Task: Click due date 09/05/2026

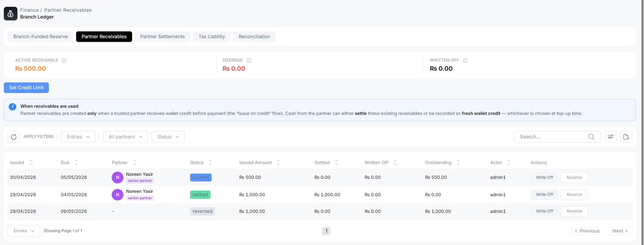Action: click(x=74, y=211)
